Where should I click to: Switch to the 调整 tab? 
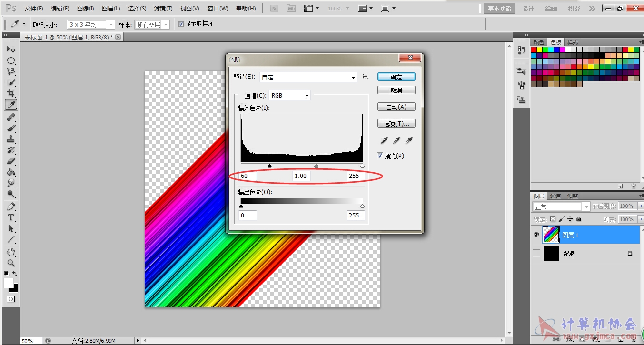point(573,196)
